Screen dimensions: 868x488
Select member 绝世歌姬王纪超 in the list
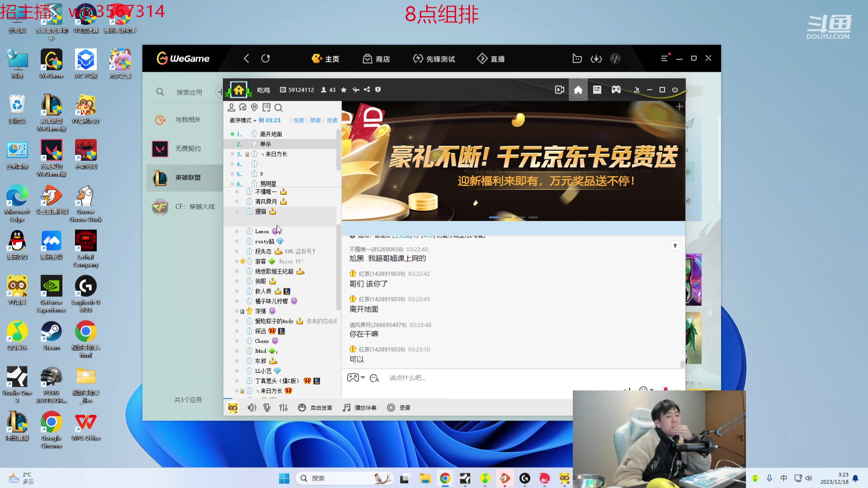[x=274, y=272]
